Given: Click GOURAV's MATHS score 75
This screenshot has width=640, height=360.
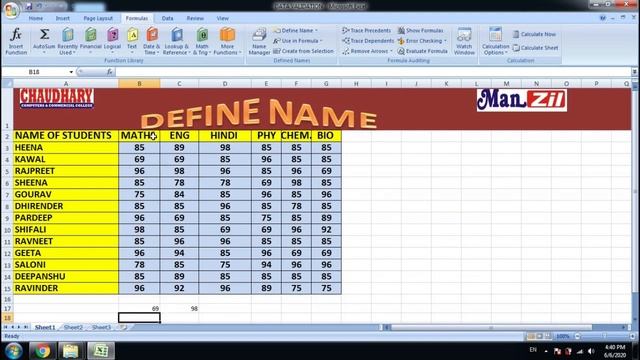Looking at the screenshot, I should 139,194.
